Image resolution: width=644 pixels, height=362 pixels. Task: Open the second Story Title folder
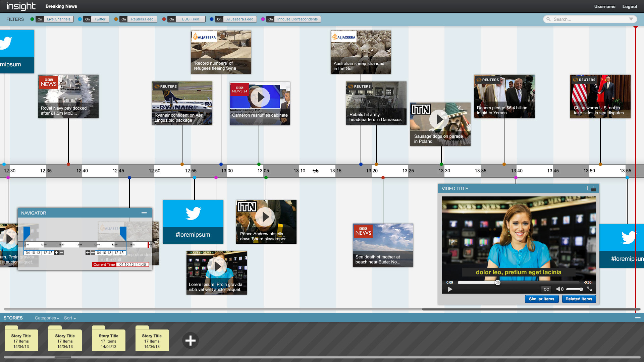(x=65, y=339)
